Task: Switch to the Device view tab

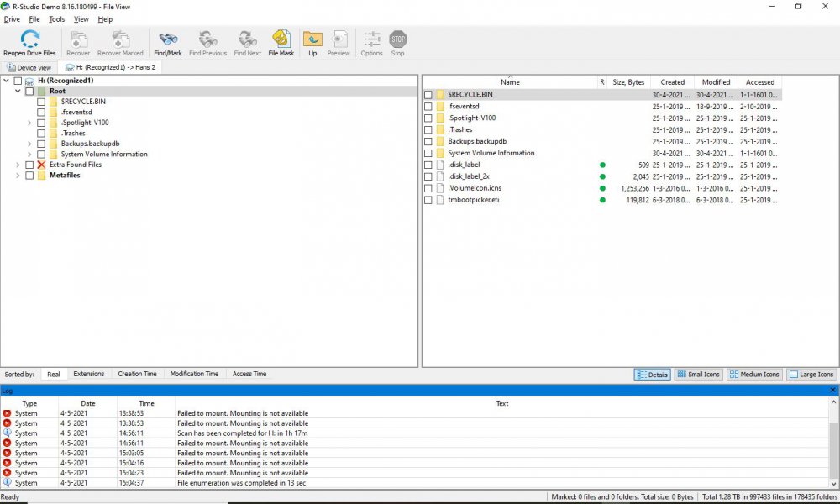Action: coord(29,67)
